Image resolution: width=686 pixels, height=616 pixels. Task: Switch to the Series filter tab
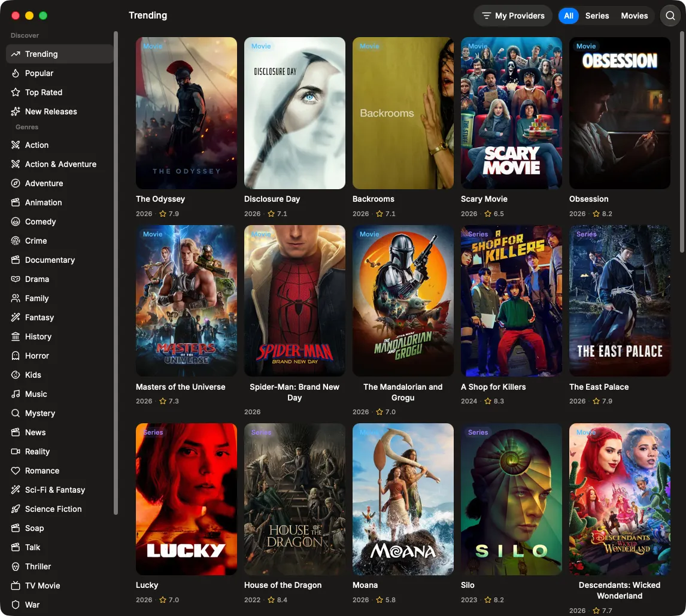(x=597, y=16)
